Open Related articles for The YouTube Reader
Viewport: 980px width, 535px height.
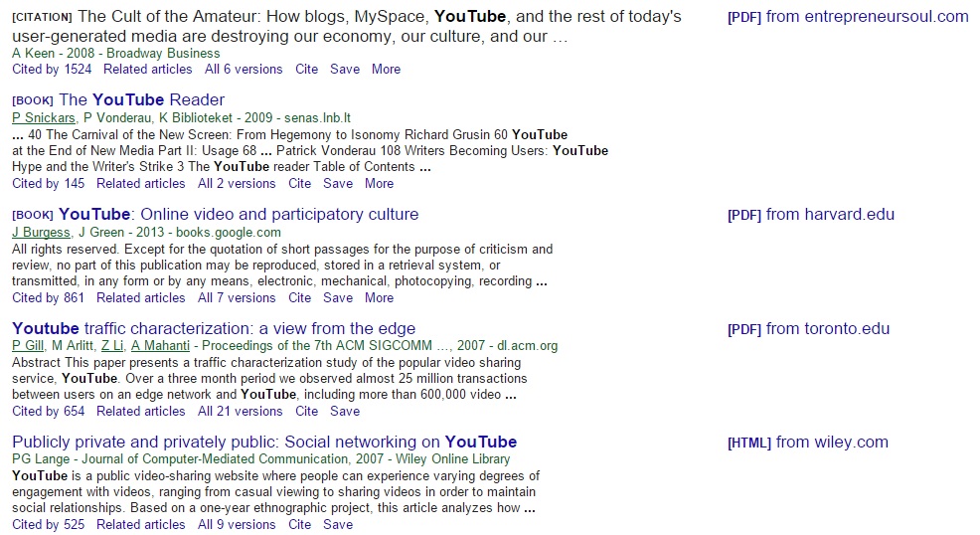(140, 184)
